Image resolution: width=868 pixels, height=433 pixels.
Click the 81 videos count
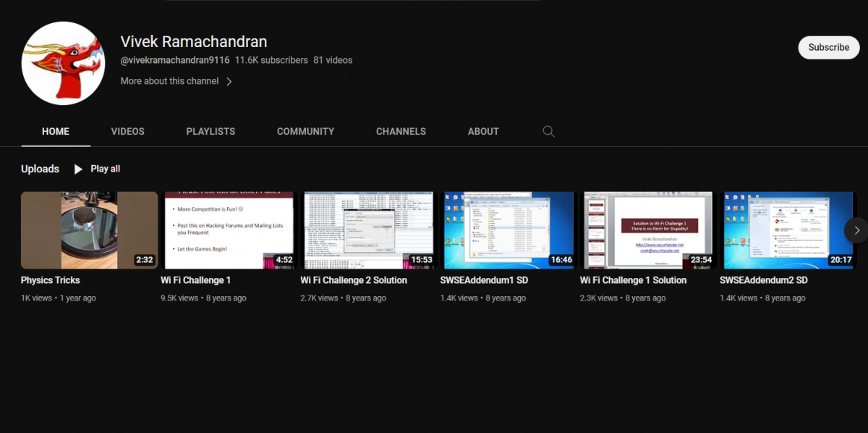point(333,60)
